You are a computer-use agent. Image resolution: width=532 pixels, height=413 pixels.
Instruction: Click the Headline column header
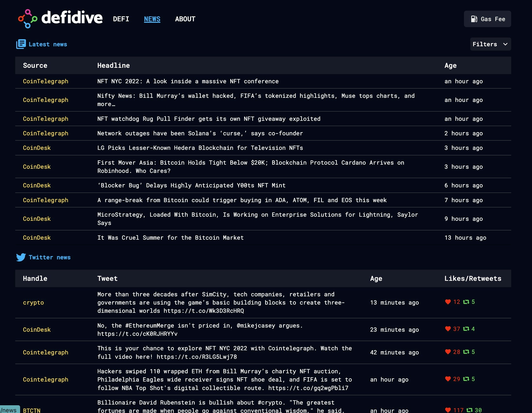point(114,66)
